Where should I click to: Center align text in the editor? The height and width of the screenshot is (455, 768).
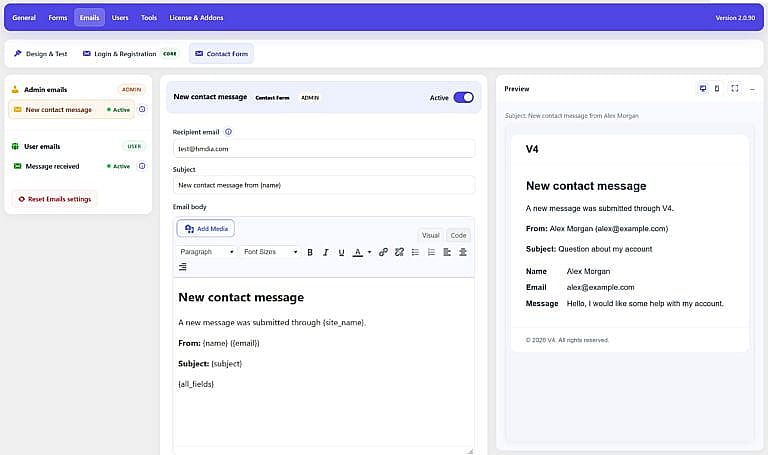tap(463, 252)
